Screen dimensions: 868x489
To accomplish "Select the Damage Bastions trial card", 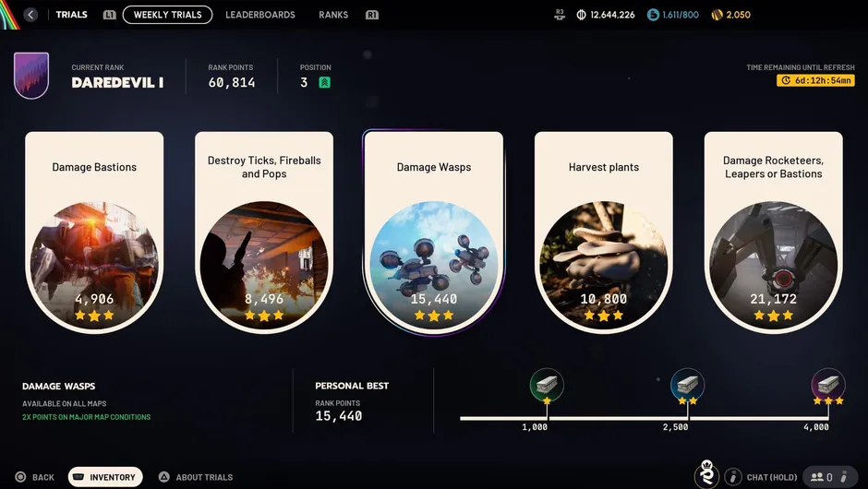I will coord(94,233).
